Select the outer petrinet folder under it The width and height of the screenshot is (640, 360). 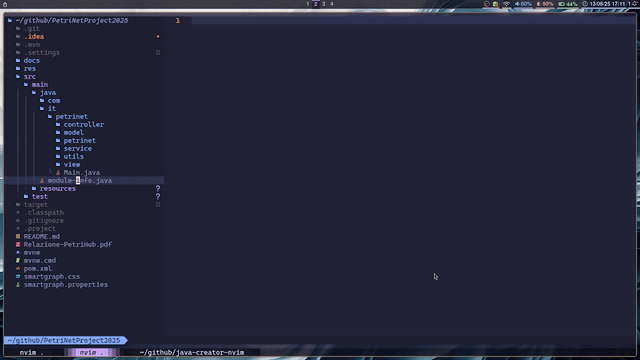71,117
